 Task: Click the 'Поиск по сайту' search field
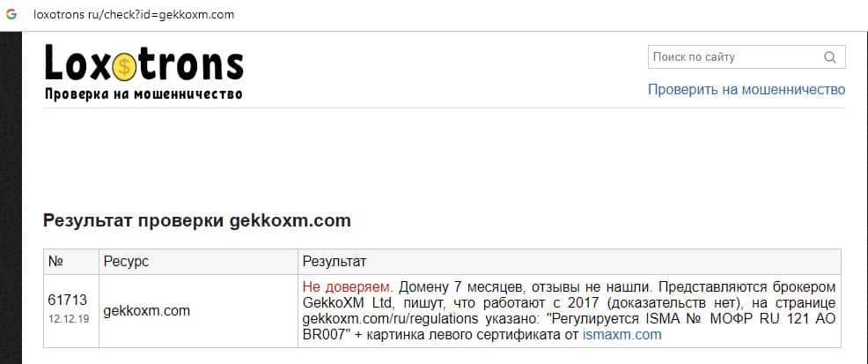[x=735, y=57]
